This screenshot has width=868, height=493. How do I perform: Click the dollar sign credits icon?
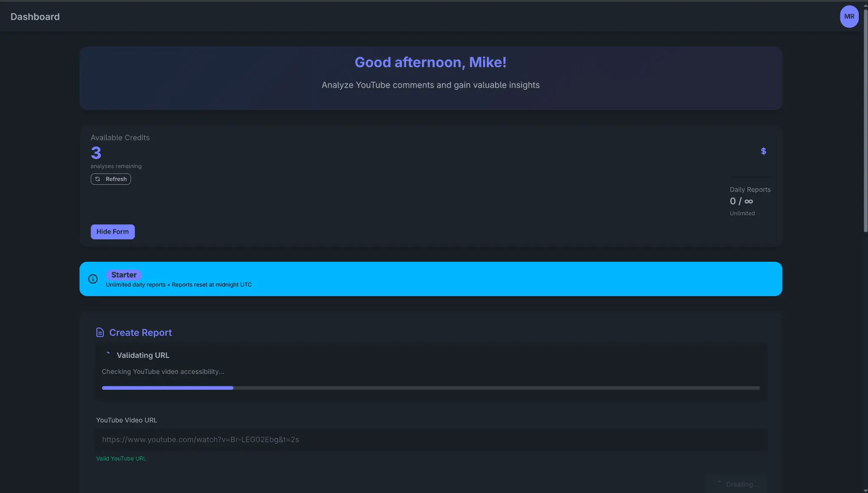763,151
